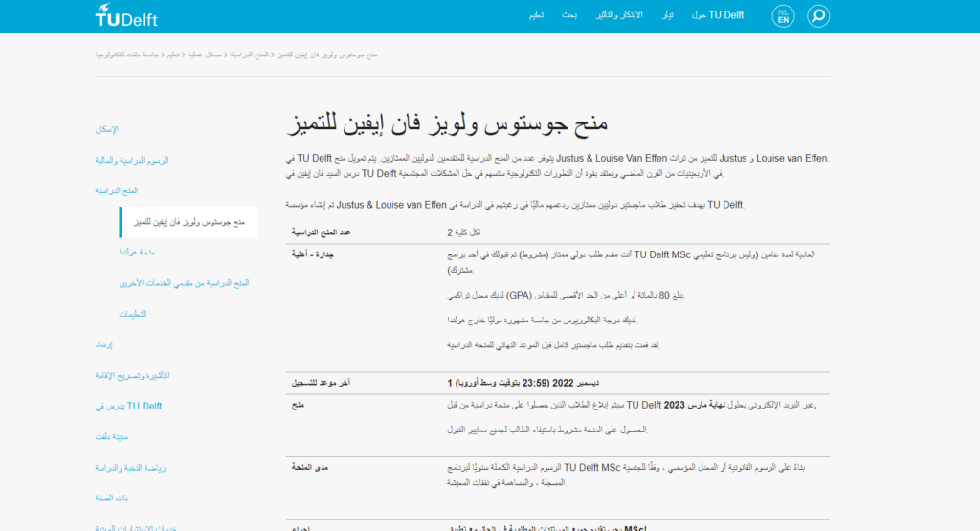Open the search magnifier icon

(817, 16)
